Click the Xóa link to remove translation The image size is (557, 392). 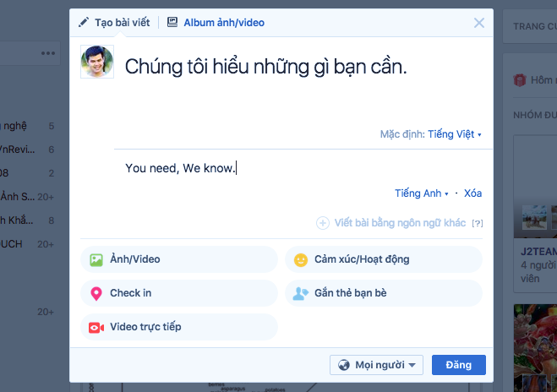(472, 193)
